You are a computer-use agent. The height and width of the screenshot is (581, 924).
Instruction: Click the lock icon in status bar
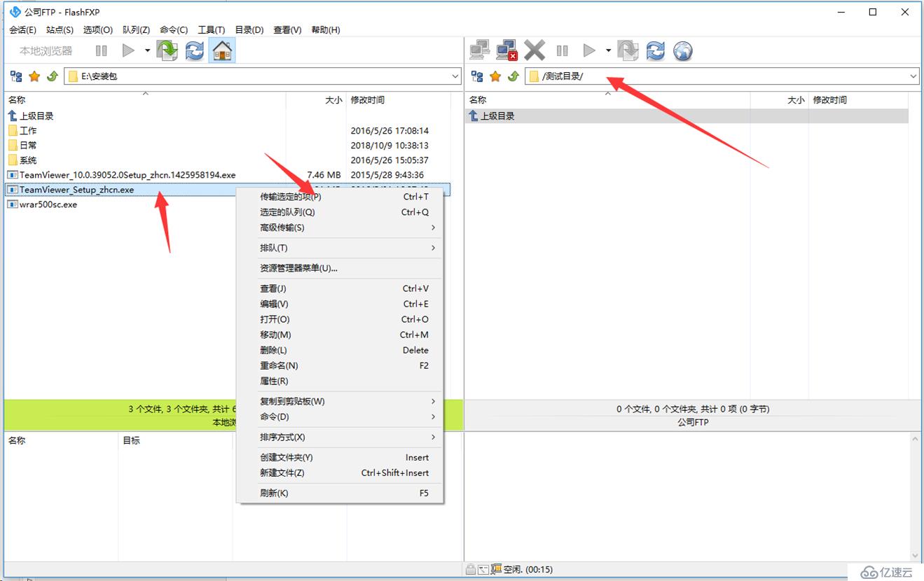(x=471, y=570)
